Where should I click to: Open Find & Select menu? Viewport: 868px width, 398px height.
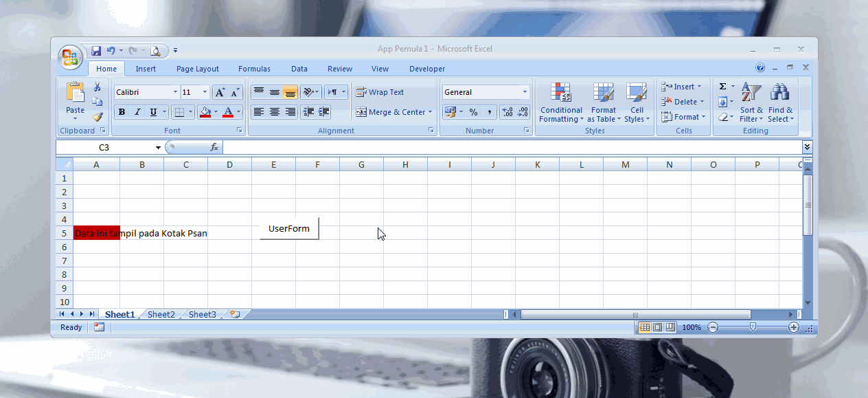pos(780,102)
